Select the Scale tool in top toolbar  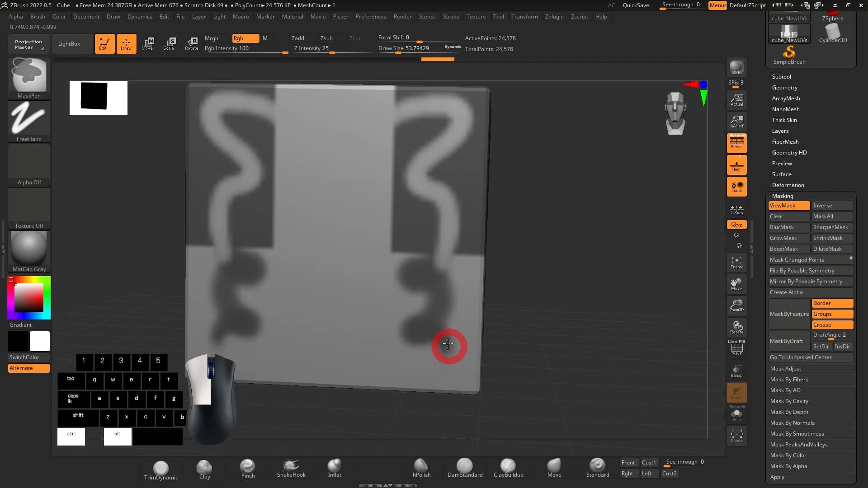[x=169, y=43]
